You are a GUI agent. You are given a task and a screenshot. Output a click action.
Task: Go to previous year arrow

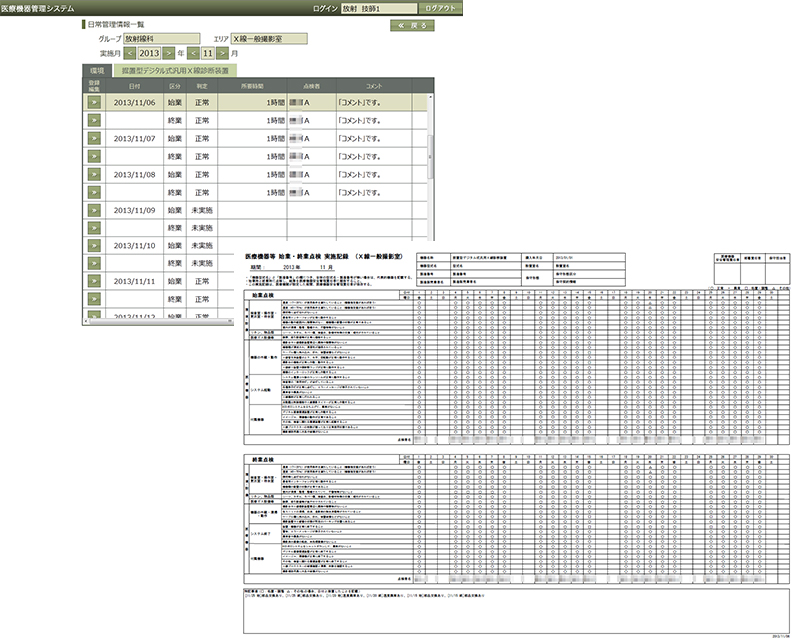(130, 53)
